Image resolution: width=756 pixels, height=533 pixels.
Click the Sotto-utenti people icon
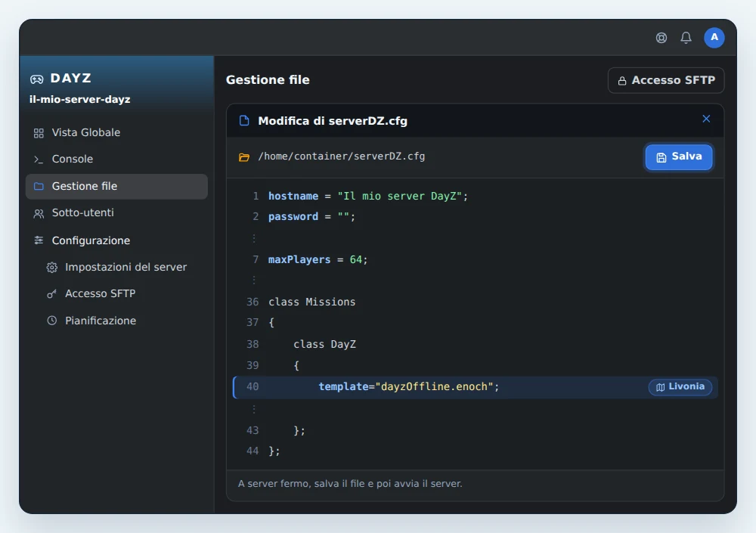(39, 213)
